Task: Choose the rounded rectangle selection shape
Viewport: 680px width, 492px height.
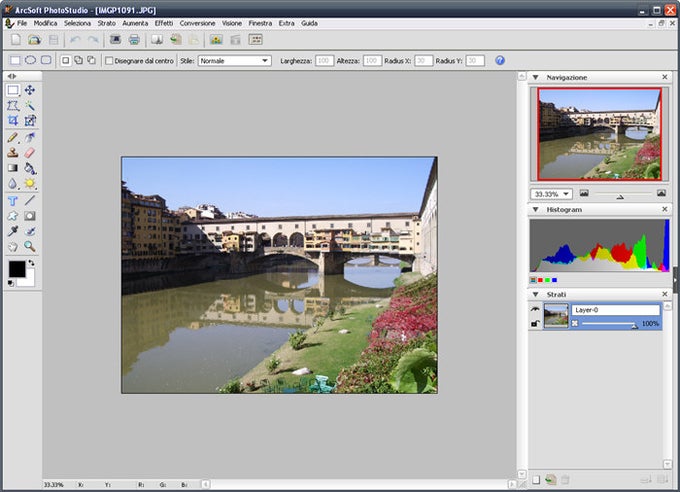Action: pos(46,60)
